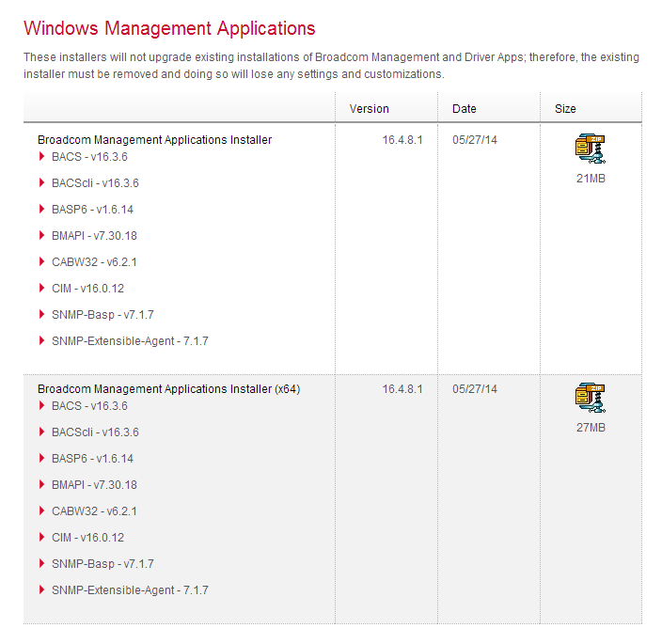The width and height of the screenshot is (662, 644).
Task: Click CABW32 - v6.2.1 under x64 installer
Action: click(94, 511)
